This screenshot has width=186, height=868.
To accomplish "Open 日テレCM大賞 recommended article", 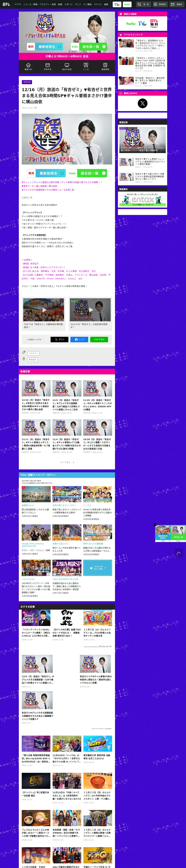I will (67, 625).
